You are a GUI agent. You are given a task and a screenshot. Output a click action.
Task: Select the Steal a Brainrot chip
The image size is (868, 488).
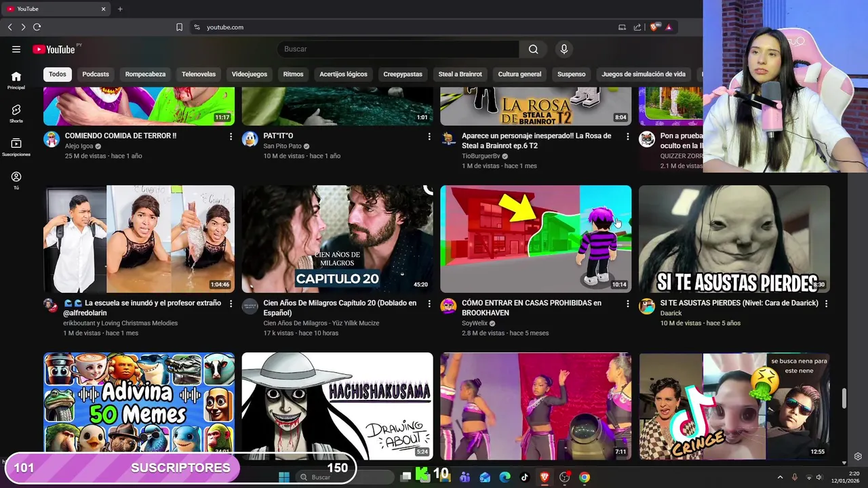click(x=460, y=74)
